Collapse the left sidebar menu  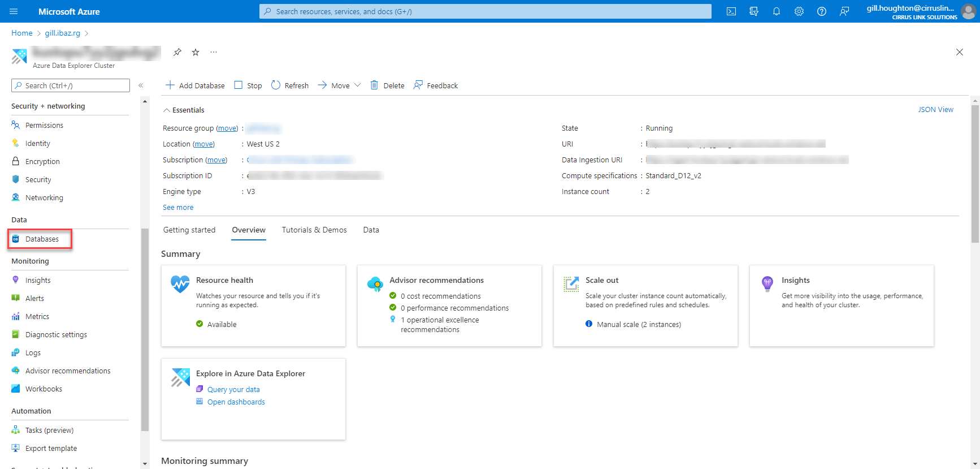[141, 85]
